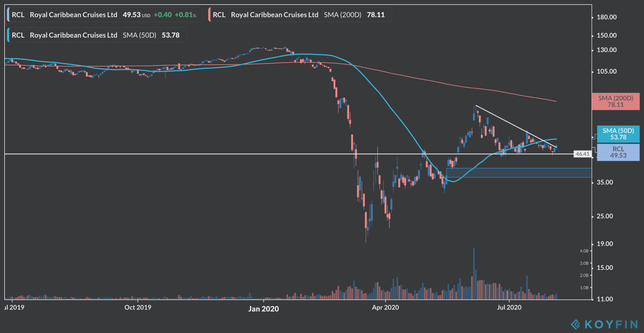Click the RCL 49.53 price axis tag
644x333 pixels.
coord(618,152)
